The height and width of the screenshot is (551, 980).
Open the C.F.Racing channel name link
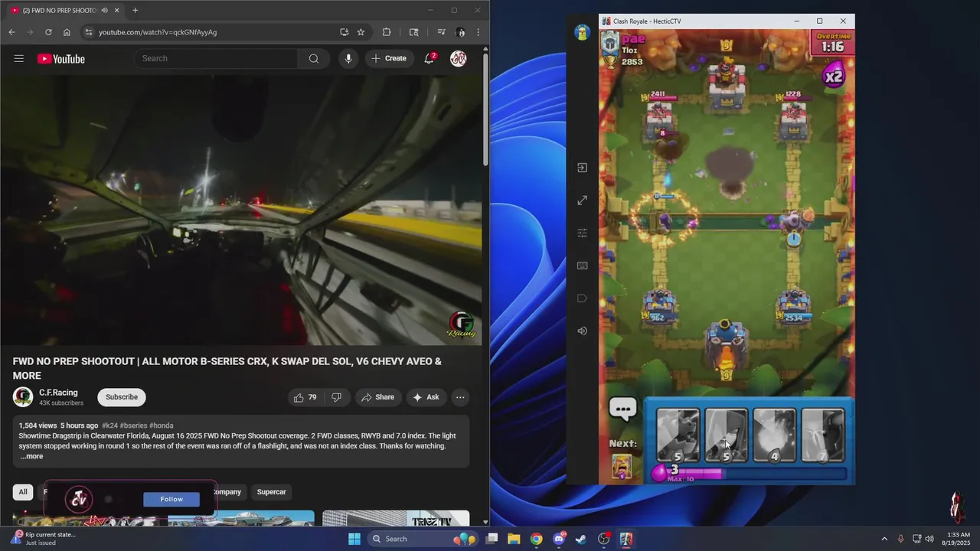(58, 393)
